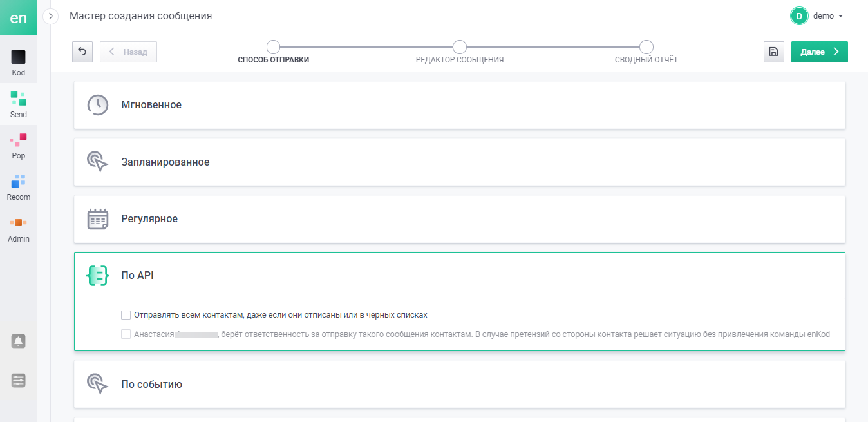Open the sliders settings icon in sidebar
The image size is (868, 422).
point(19,381)
